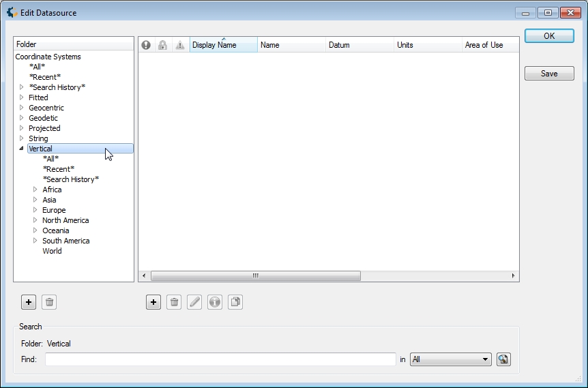
Task: Sort by the exclamation status column icon
Action: pos(146,45)
